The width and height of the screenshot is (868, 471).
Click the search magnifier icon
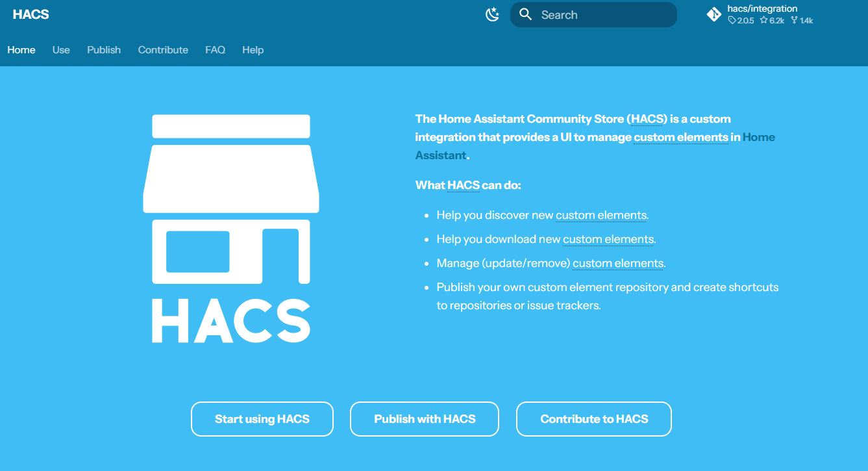pyautogui.click(x=525, y=14)
